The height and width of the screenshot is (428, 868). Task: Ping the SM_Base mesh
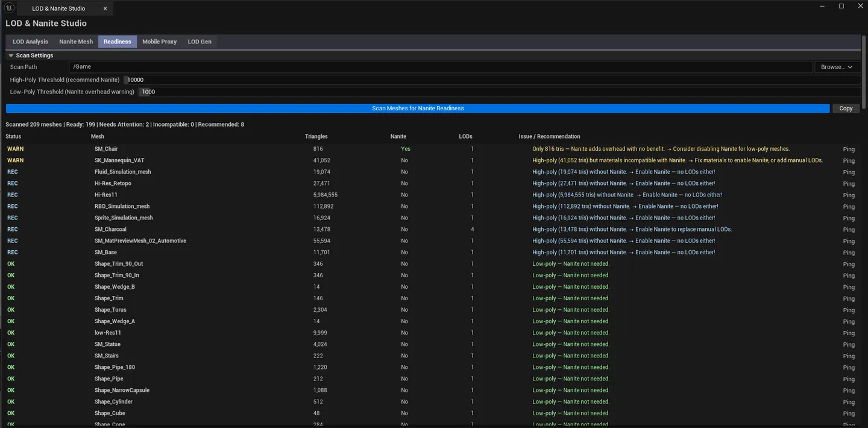[x=849, y=252]
